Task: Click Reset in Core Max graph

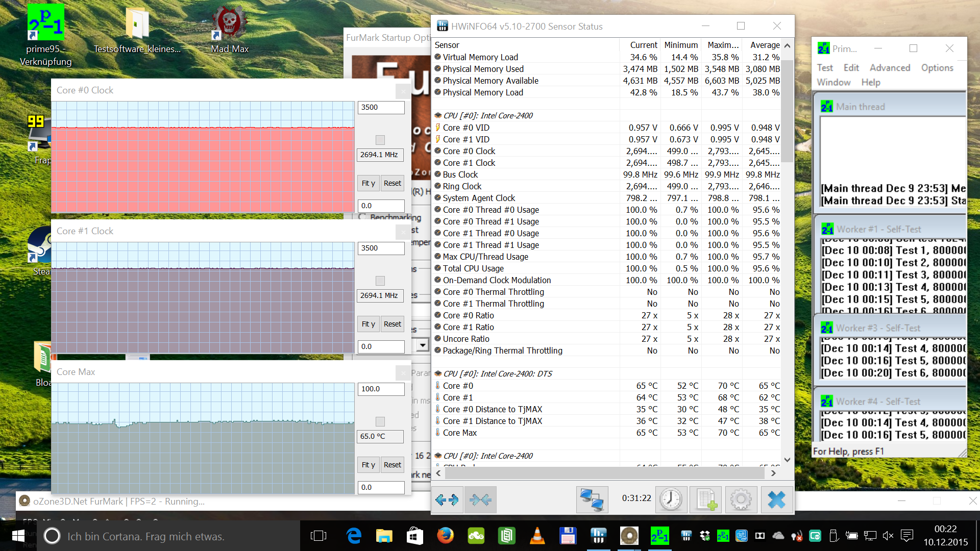Action: [392, 465]
